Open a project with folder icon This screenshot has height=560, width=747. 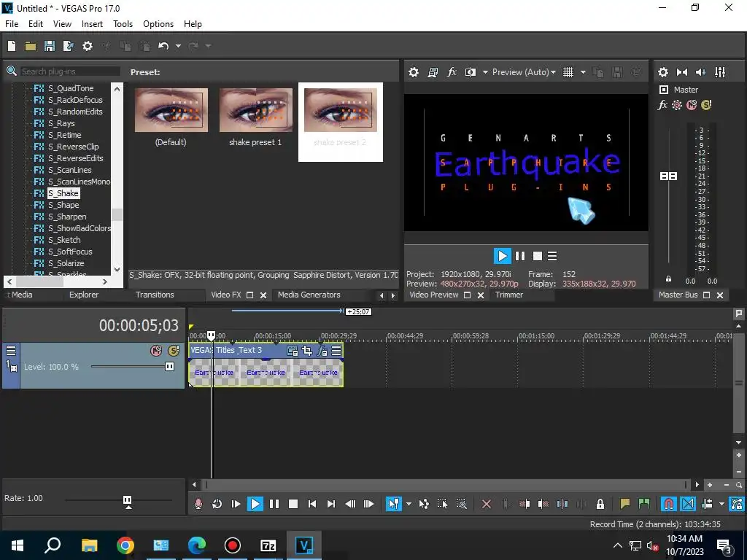[x=31, y=46]
